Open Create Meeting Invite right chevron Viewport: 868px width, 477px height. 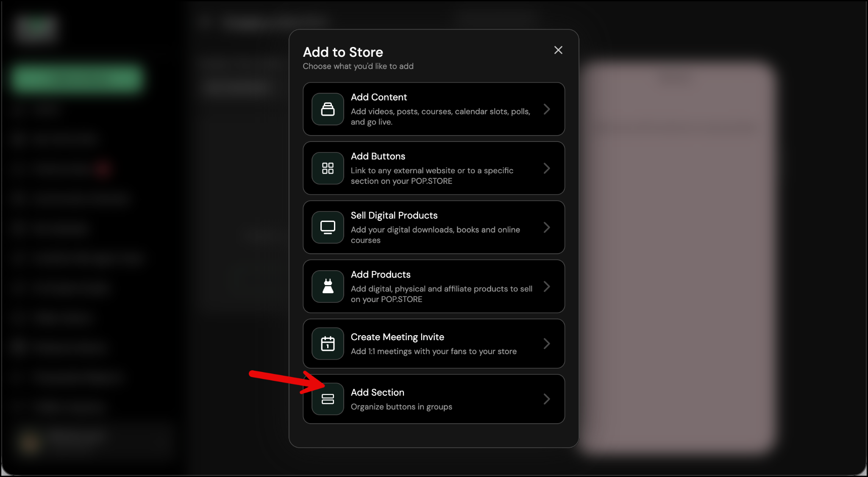point(547,344)
